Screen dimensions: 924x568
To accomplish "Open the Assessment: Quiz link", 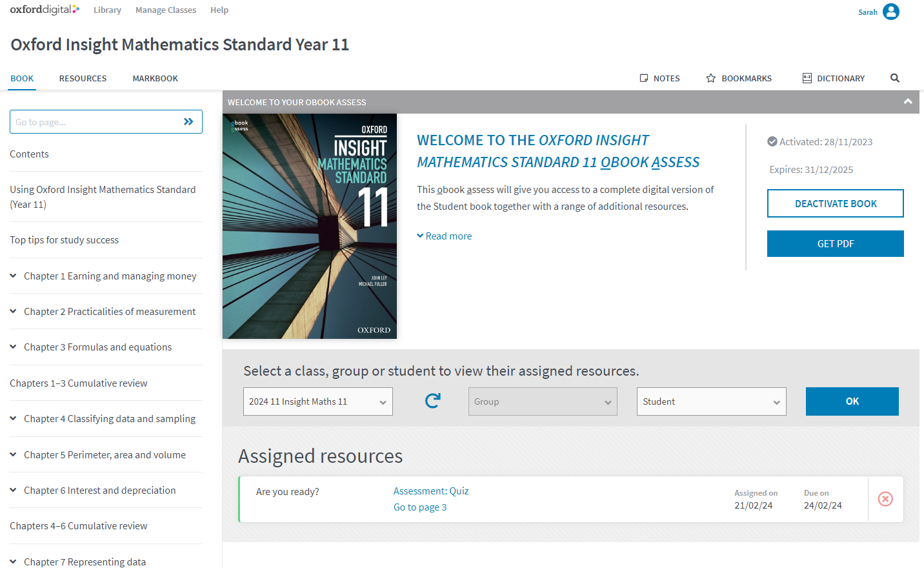I will tap(431, 491).
